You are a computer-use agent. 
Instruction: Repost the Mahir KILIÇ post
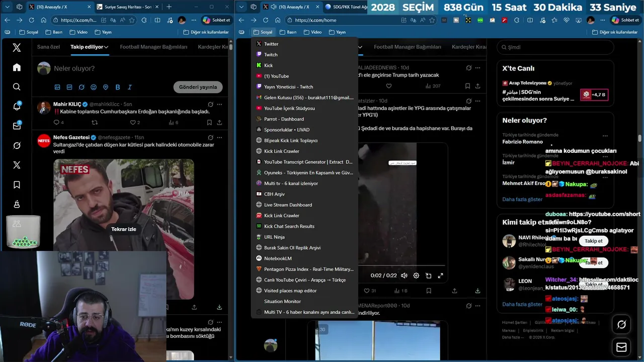[x=95, y=122]
